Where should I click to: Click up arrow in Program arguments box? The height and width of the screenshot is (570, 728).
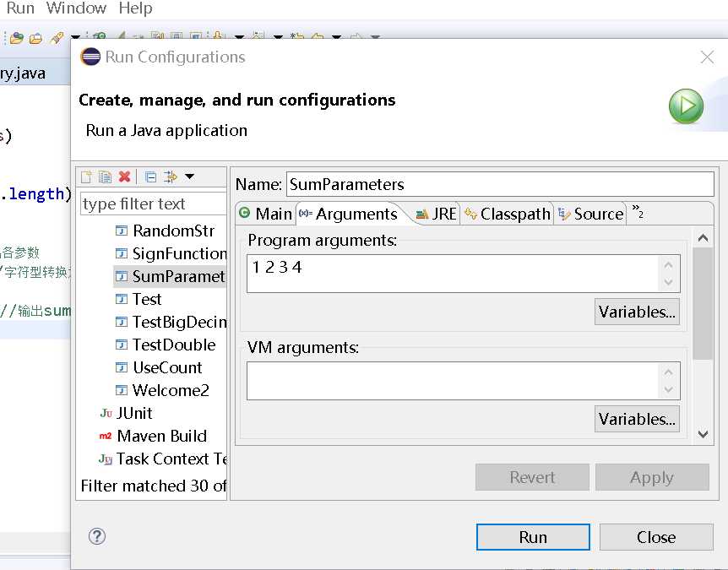tap(668, 265)
